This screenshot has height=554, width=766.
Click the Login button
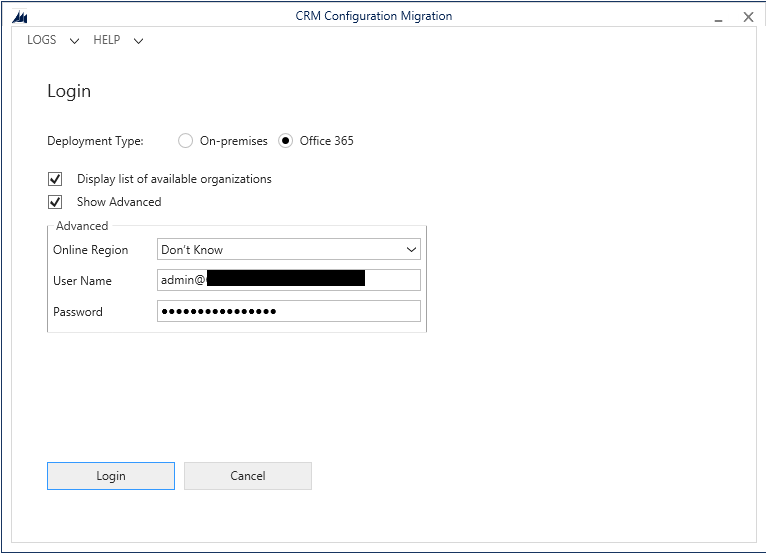click(x=111, y=476)
